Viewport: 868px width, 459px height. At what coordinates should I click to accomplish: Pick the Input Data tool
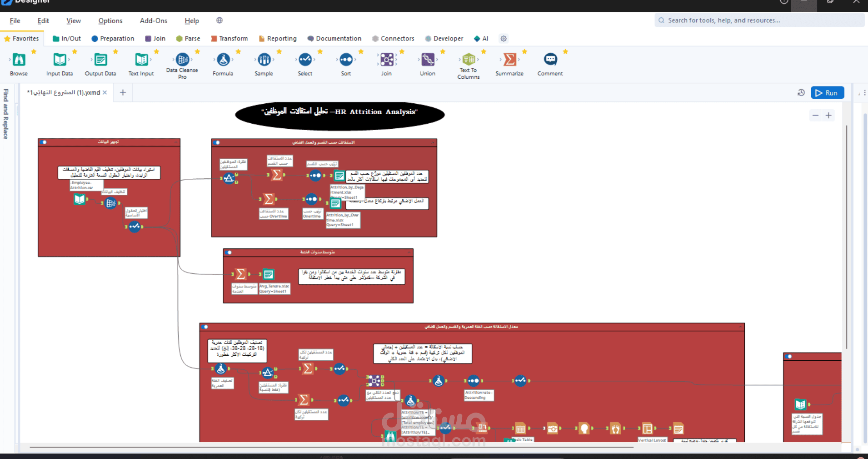(x=60, y=60)
